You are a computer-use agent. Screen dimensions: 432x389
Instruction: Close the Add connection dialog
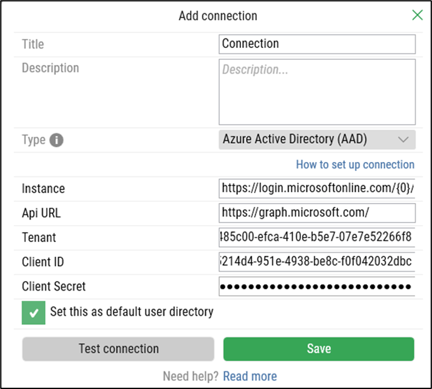417,15
